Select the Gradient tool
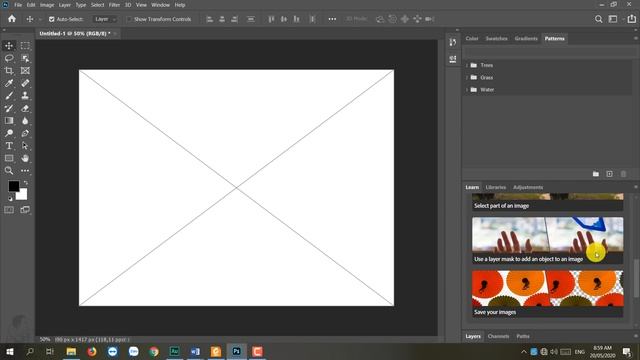 9,121
